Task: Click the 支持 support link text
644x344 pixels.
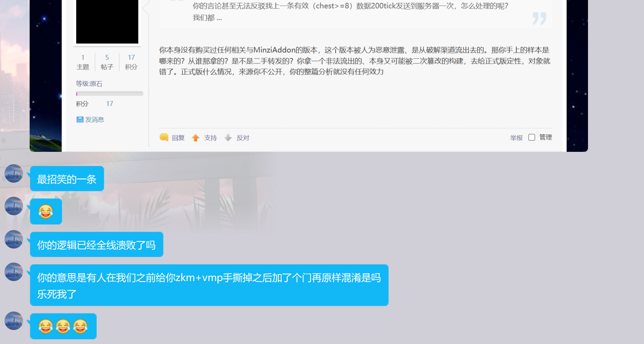Action: pos(210,138)
